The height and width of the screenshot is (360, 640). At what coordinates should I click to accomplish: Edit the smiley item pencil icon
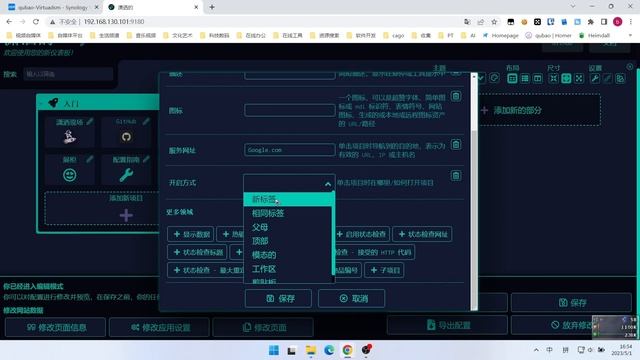coord(90,159)
